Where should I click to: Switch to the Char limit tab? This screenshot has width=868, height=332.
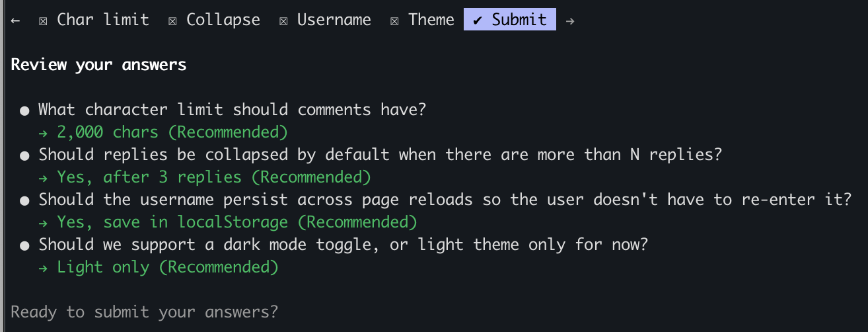point(102,20)
